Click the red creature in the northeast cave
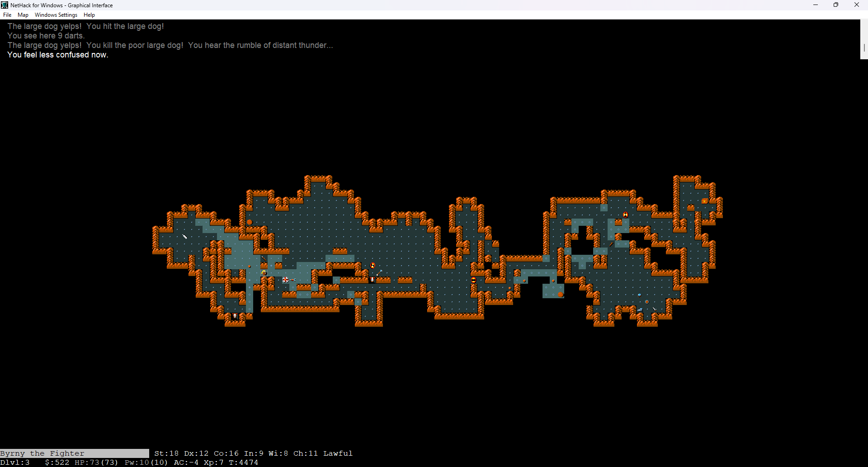 point(626,215)
